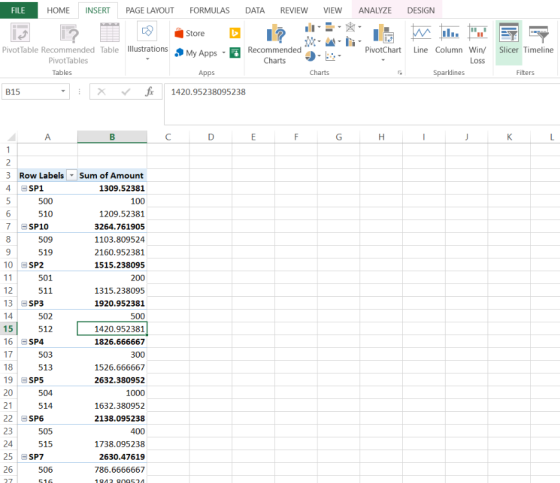Collapse the SP3 group
The height and width of the screenshot is (483, 560).
click(x=24, y=303)
